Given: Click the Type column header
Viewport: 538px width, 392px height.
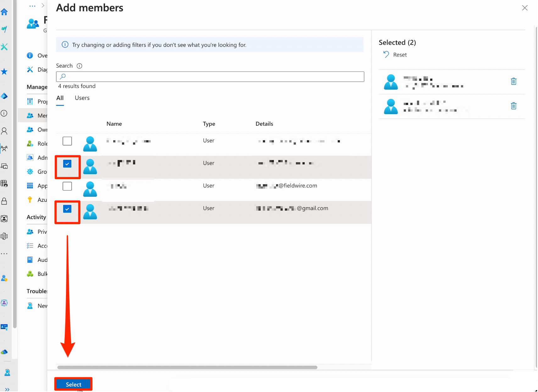Looking at the screenshot, I should coord(209,124).
